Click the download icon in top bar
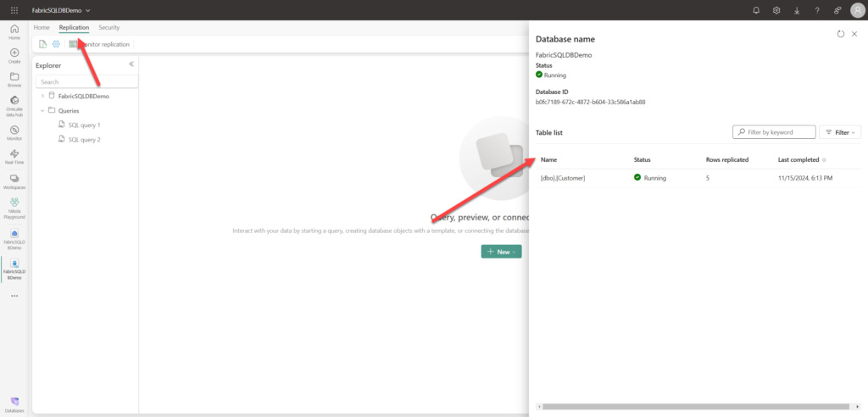868x417 pixels. pos(797,10)
